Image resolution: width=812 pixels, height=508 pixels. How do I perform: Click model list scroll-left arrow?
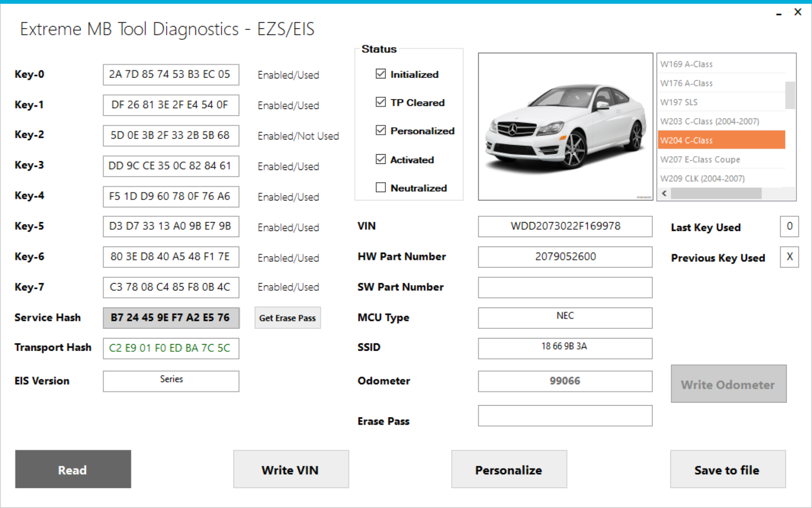pyautogui.click(x=664, y=193)
